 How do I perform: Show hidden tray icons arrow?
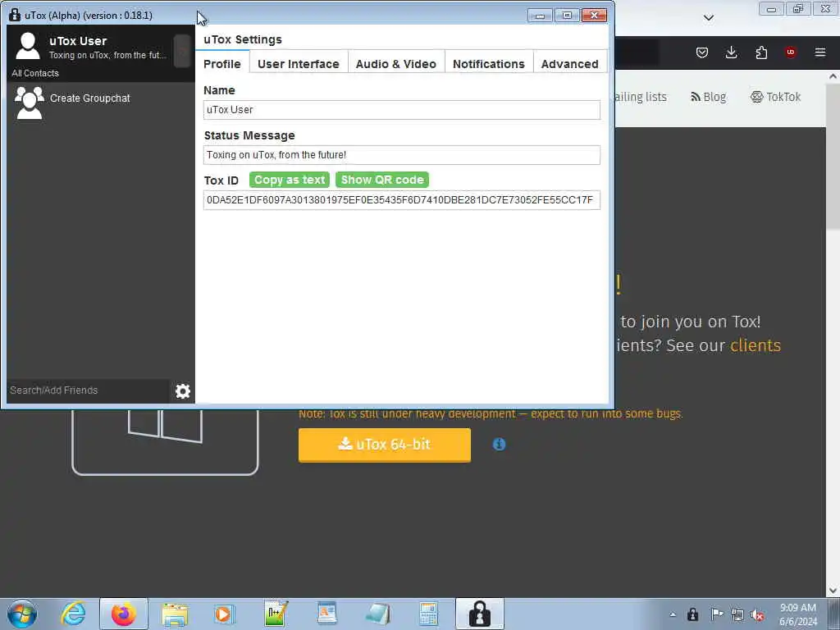(x=673, y=614)
